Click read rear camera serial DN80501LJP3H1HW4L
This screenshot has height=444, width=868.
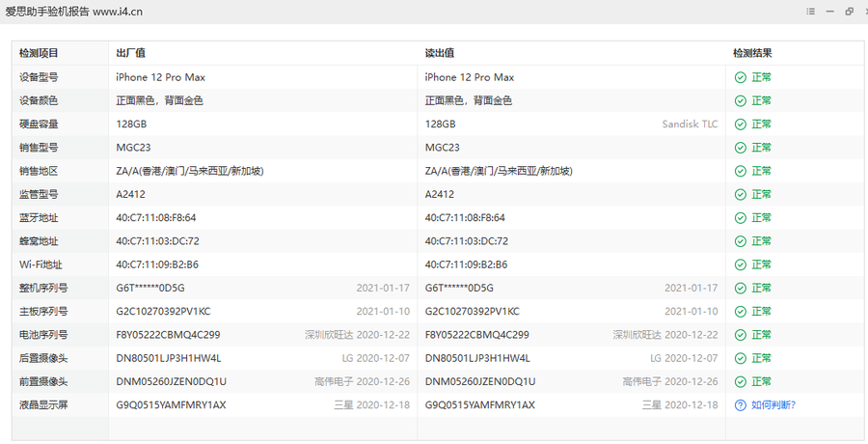pos(477,358)
